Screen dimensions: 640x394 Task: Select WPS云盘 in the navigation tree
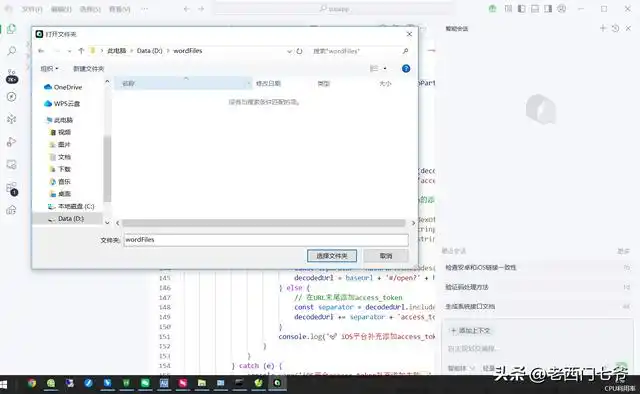tap(62, 104)
